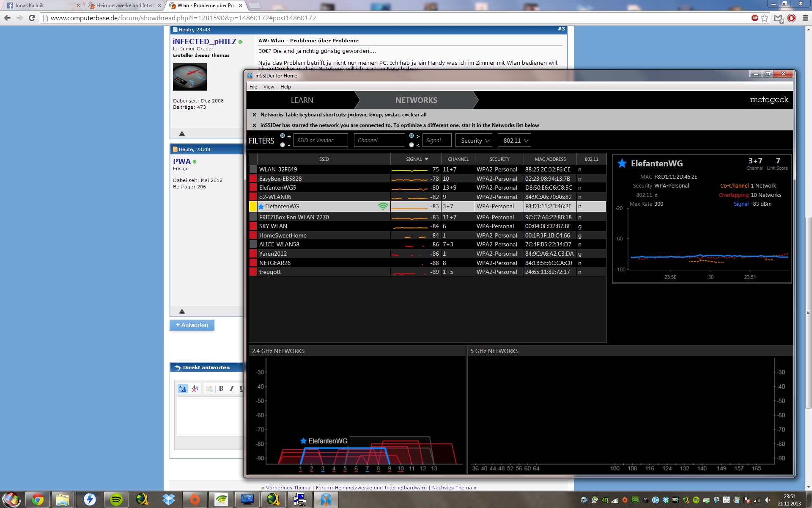Open the 802.11 filter dropdown
The width and height of the screenshot is (812, 508).
515,141
